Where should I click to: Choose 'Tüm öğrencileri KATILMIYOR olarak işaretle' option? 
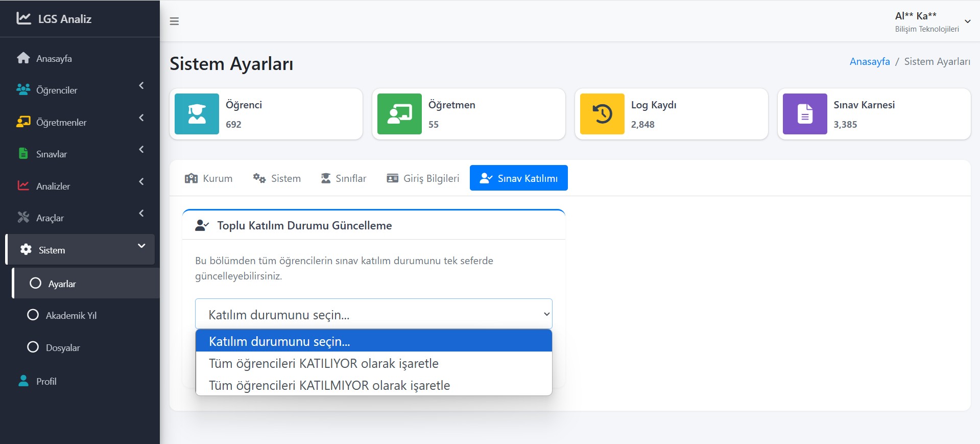point(329,385)
